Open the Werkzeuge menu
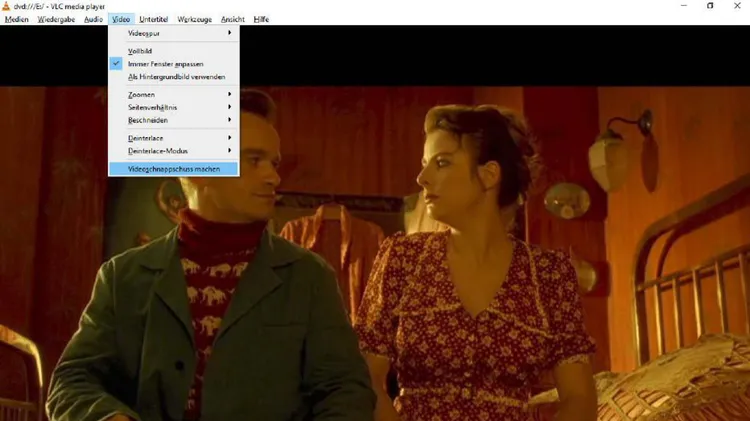Screen dimensions: 750x421 [194, 19]
